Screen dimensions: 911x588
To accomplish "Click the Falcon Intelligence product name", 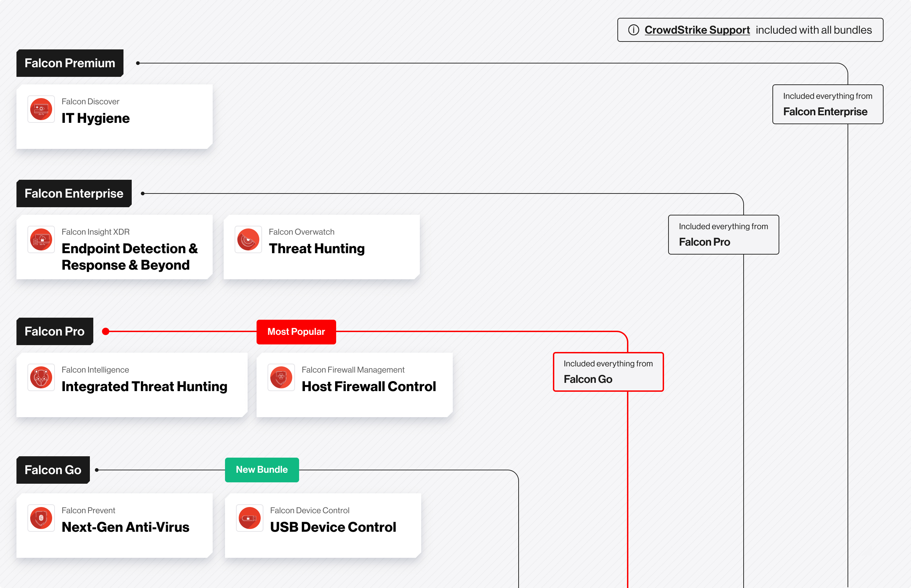I will [95, 369].
